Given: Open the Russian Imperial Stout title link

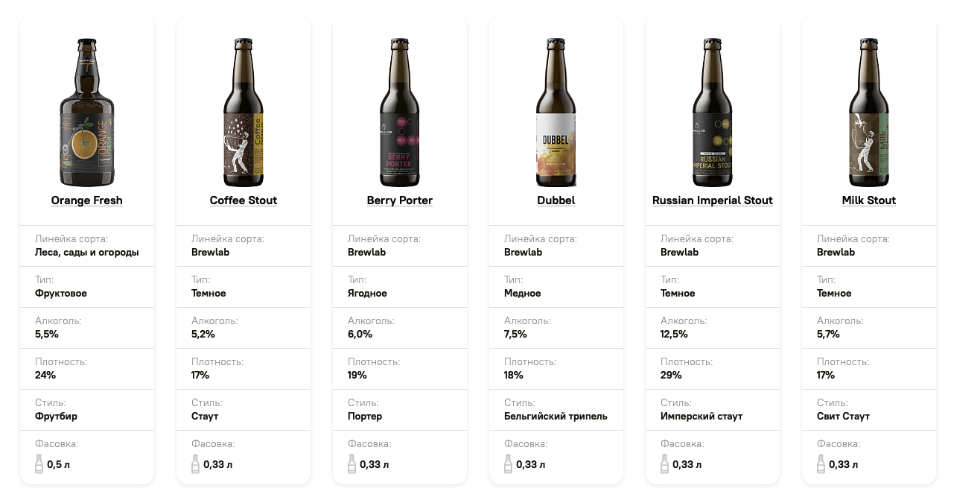Looking at the screenshot, I should tap(713, 200).
